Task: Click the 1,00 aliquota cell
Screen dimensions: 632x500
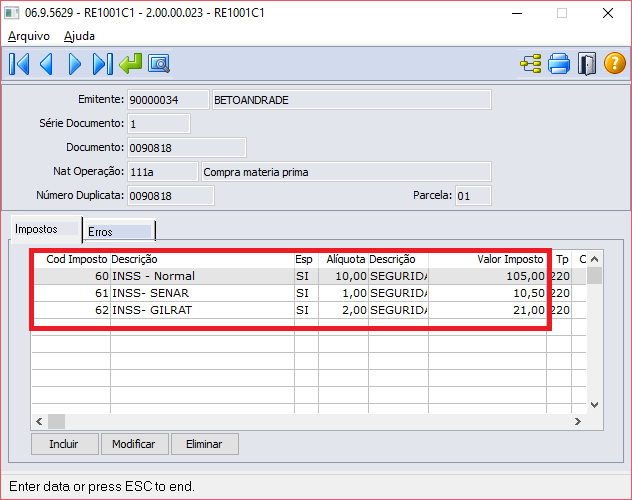Action: coord(343,293)
